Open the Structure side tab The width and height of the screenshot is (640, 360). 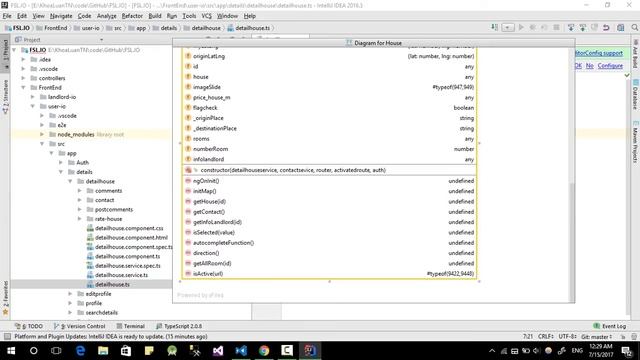point(5,96)
